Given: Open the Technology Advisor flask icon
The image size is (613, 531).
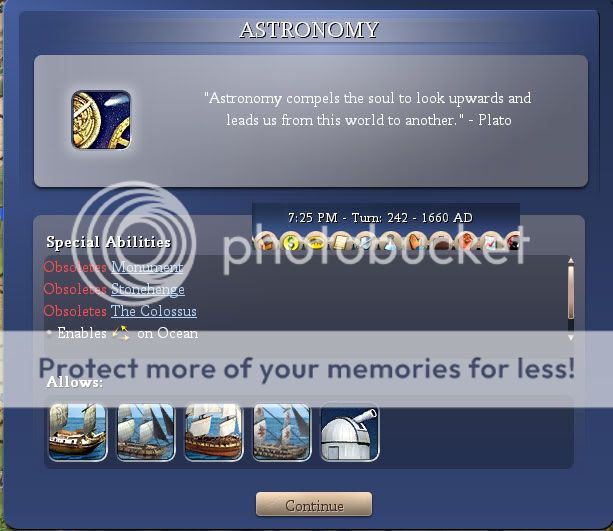Looking at the screenshot, I should (390, 242).
